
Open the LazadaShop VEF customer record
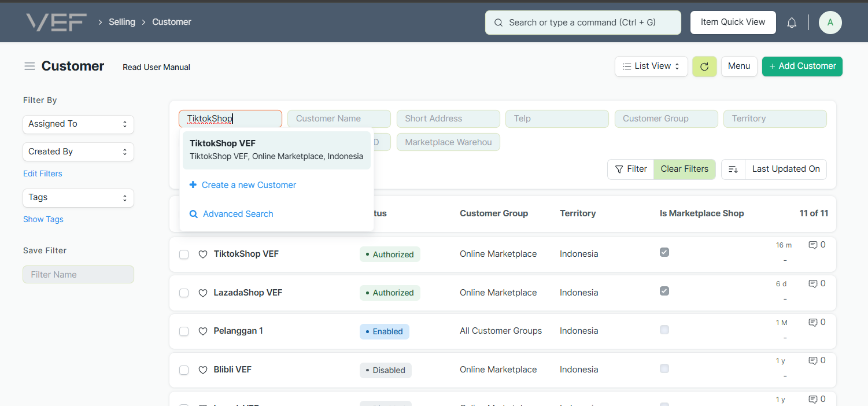(248, 293)
